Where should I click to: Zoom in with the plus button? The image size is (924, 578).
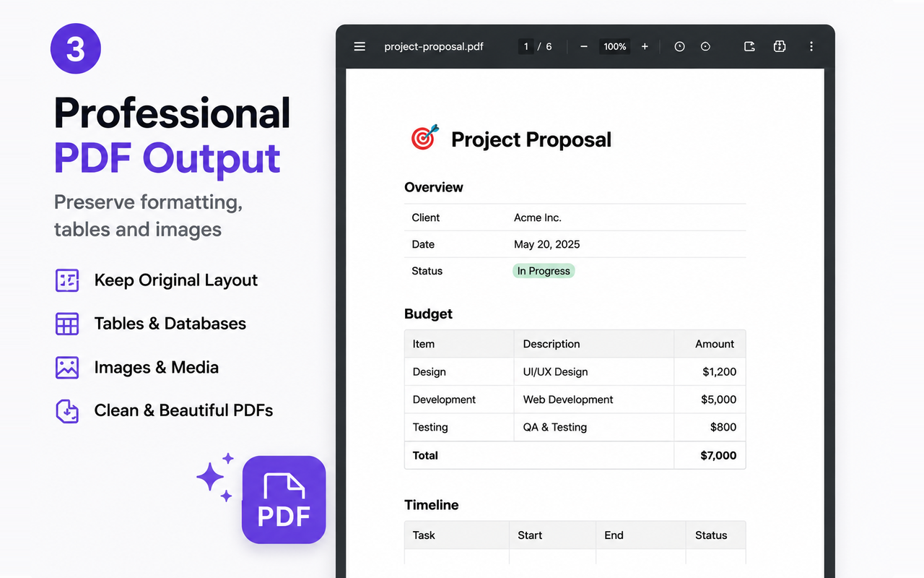[x=645, y=46]
